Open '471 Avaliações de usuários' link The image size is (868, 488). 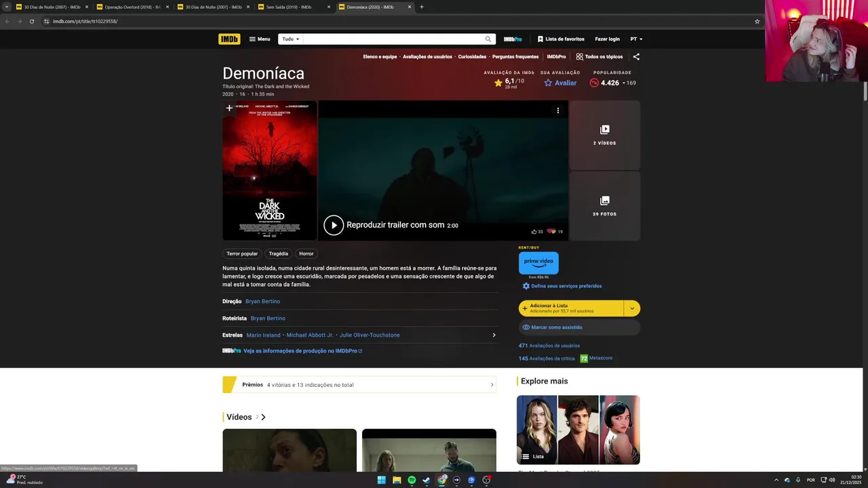(x=549, y=346)
